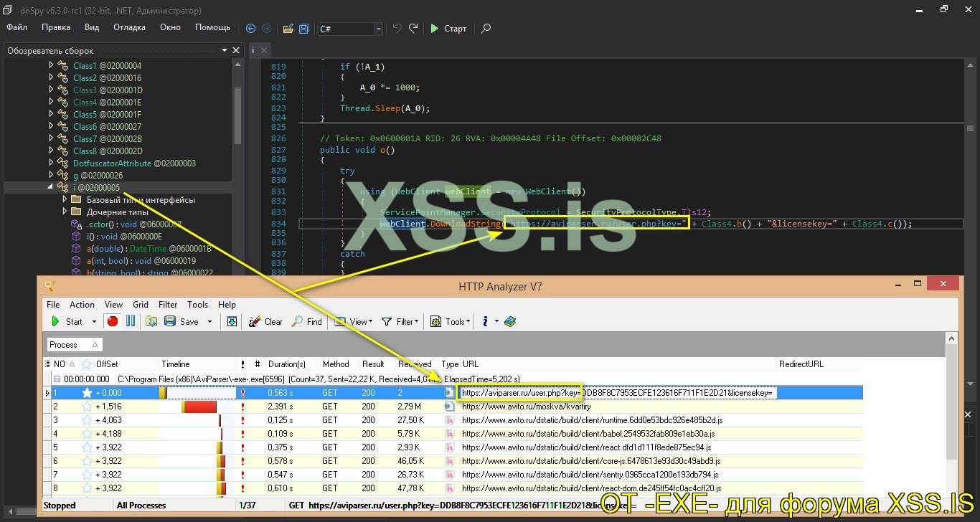980x522 pixels.
Task: Close the assembly explorer panel
Action: (235, 50)
